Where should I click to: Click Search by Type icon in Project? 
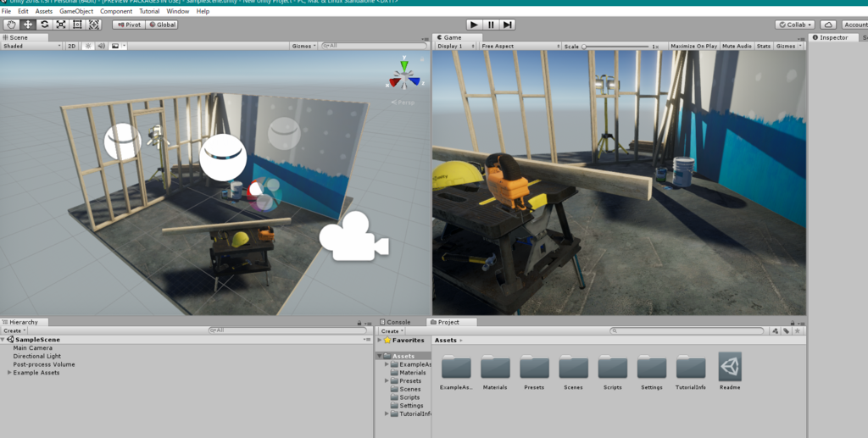coord(775,330)
